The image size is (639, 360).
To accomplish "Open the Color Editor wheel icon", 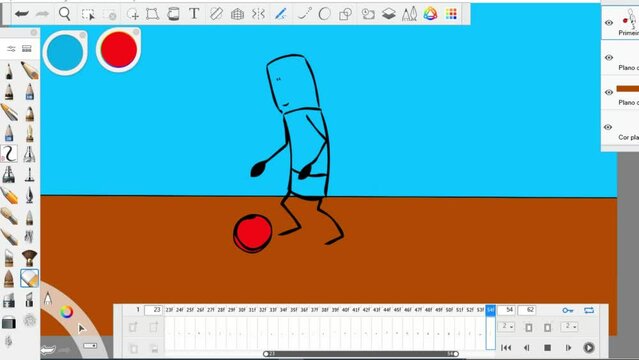I will point(430,14).
